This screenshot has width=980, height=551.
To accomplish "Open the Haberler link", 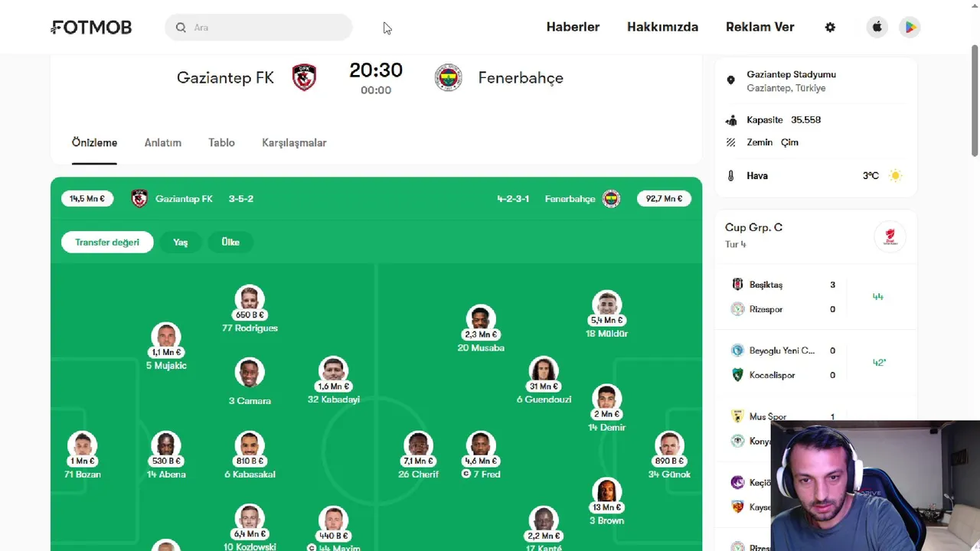I will coord(573,28).
